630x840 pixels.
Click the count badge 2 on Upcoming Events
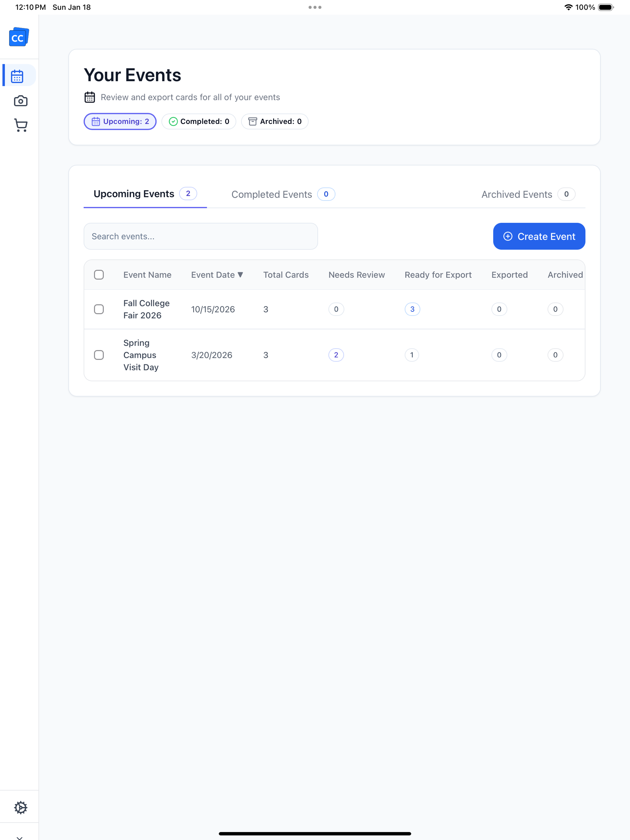(188, 194)
